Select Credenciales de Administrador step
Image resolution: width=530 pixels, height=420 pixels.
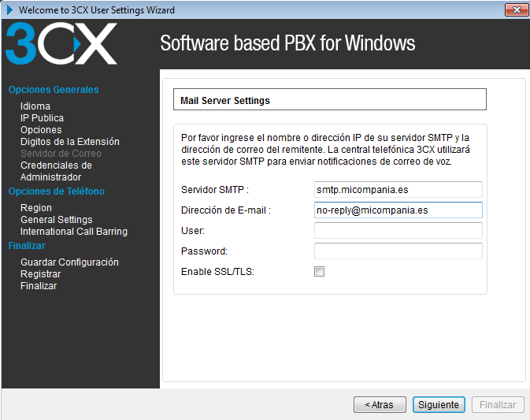56,171
